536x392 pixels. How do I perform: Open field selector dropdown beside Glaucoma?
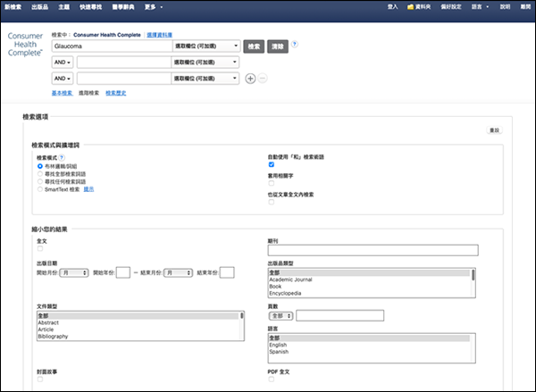(x=206, y=46)
